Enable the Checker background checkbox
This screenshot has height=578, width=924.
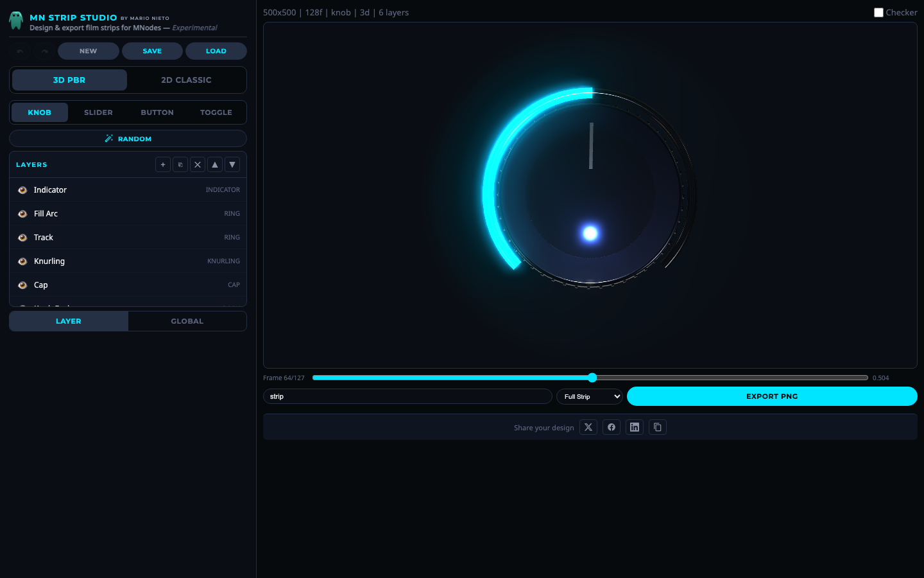point(878,12)
